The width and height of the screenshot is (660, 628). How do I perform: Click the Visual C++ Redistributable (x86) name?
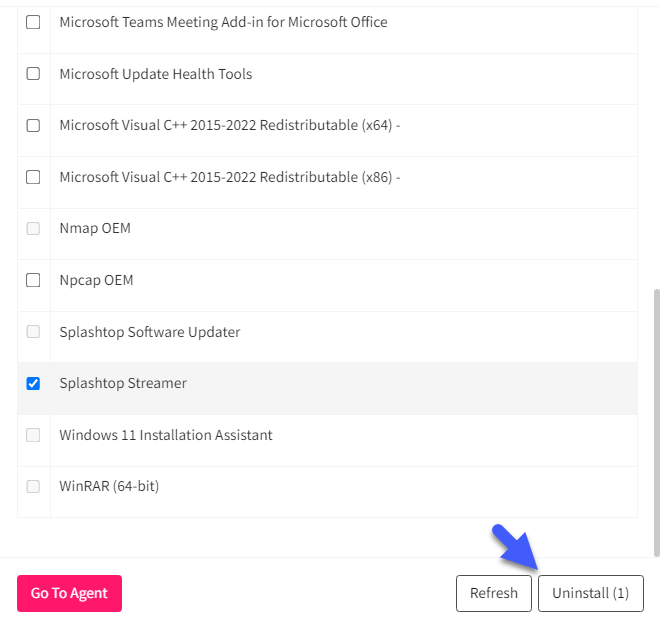point(230,177)
